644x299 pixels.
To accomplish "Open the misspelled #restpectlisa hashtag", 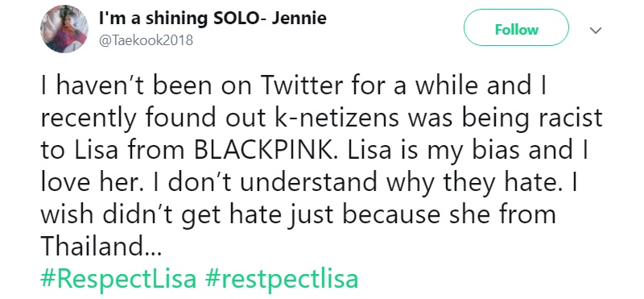I will pos(281,278).
